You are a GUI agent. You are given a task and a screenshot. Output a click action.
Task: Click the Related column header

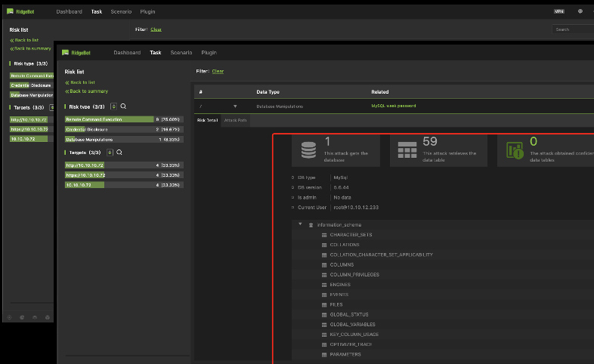pos(379,92)
